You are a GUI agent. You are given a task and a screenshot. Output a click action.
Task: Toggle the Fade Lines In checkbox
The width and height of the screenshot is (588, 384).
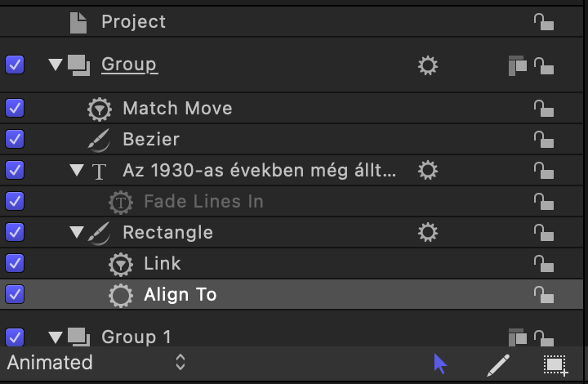(15, 201)
